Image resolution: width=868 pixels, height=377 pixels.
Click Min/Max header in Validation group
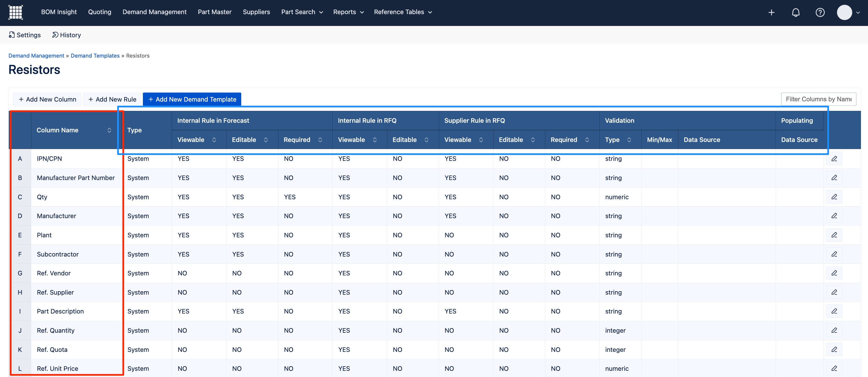coord(659,140)
